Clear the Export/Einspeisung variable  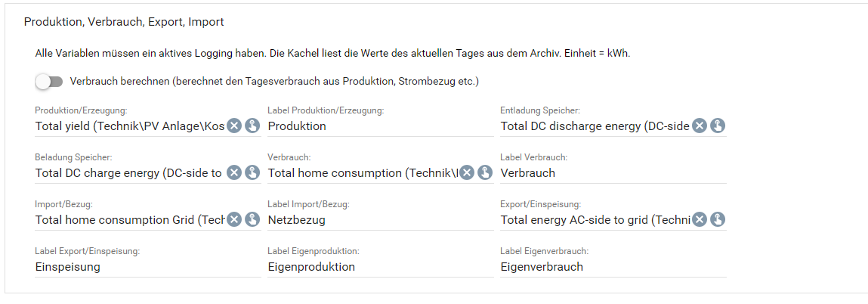tap(700, 220)
